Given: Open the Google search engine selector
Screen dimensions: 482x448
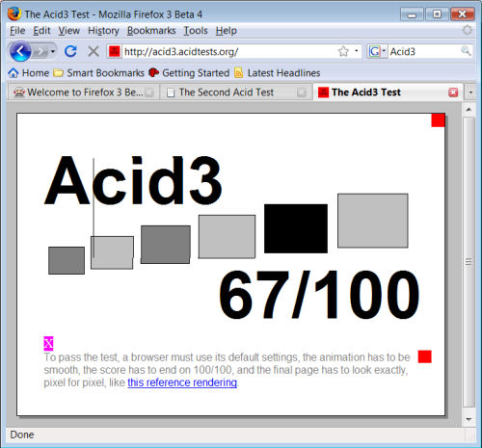Looking at the screenshot, I should [377, 51].
